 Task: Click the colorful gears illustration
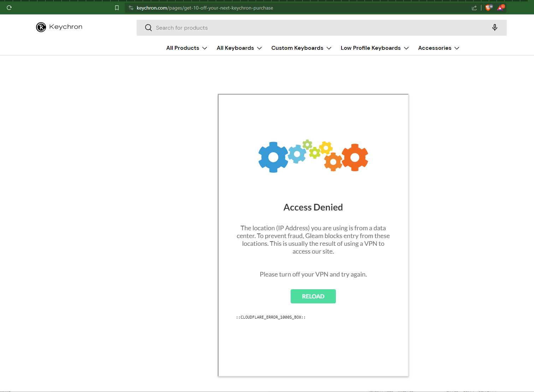(x=313, y=156)
